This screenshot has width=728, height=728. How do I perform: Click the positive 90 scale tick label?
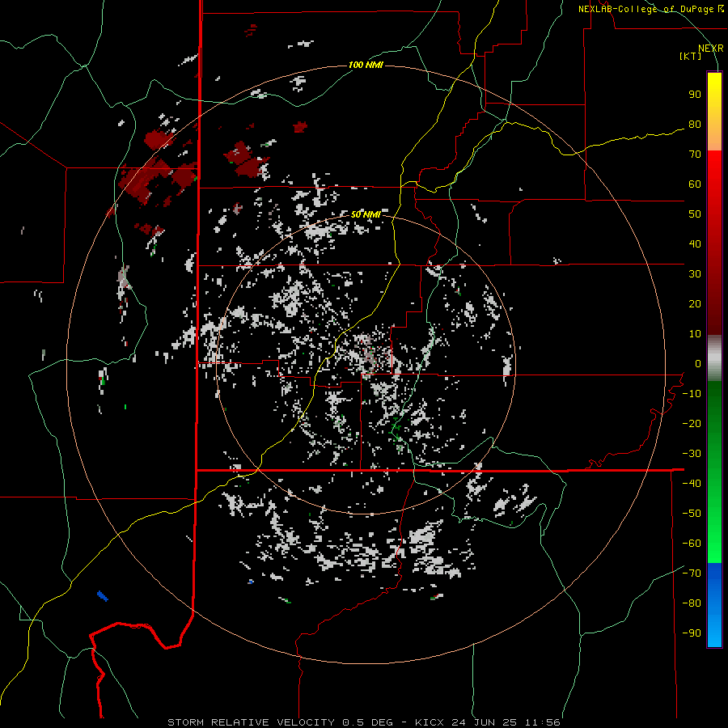[695, 95]
